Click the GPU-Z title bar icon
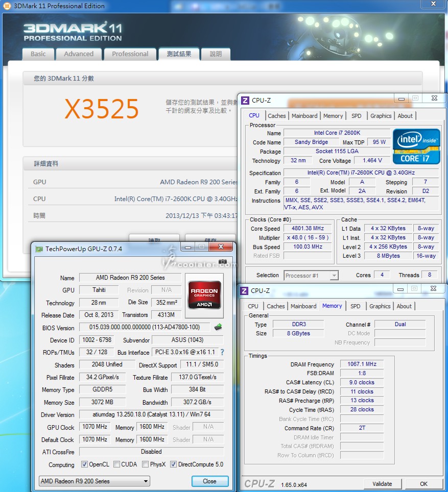 pos(39,249)
